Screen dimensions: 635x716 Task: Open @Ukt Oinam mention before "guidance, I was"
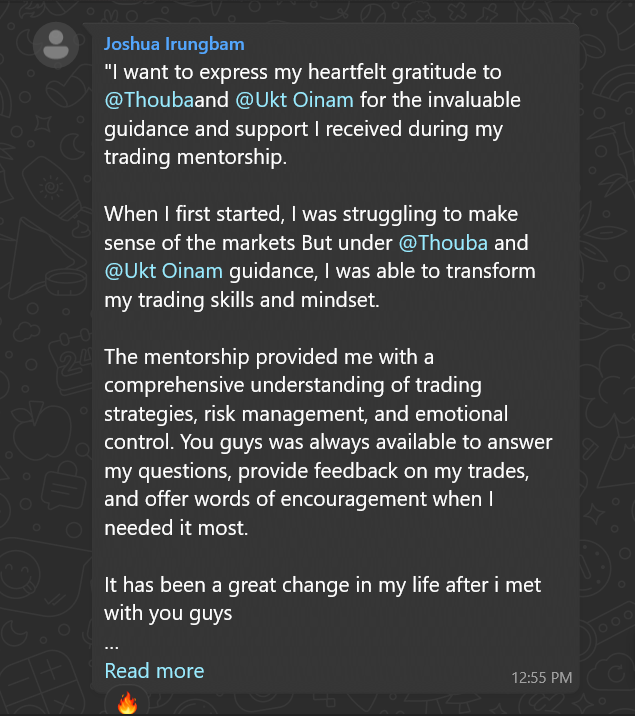tap(163, 271)
